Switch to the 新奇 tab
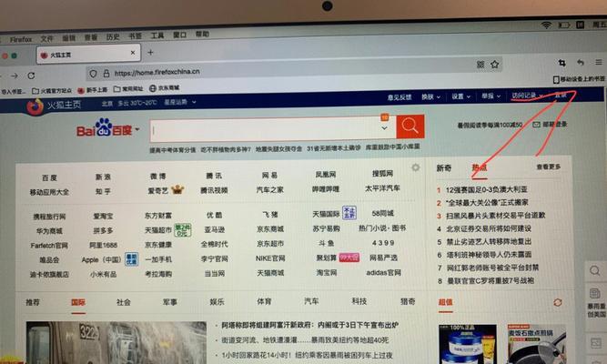 pyautogui.click(x=443, y=168)
